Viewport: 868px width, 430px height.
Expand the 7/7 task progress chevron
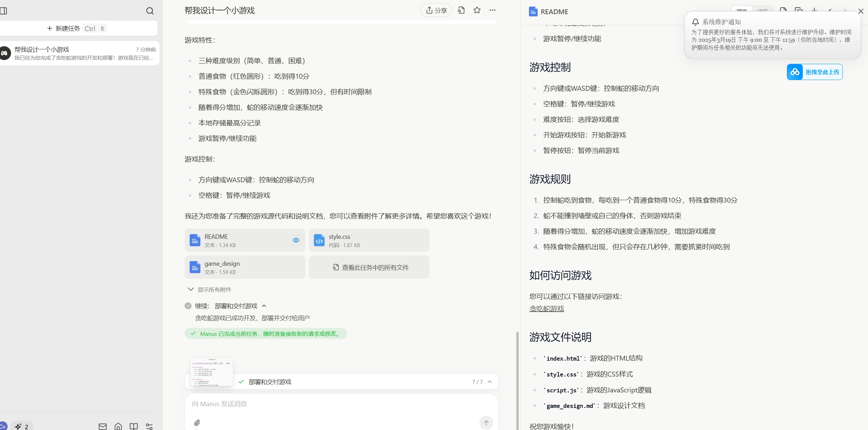coord(490,382)
